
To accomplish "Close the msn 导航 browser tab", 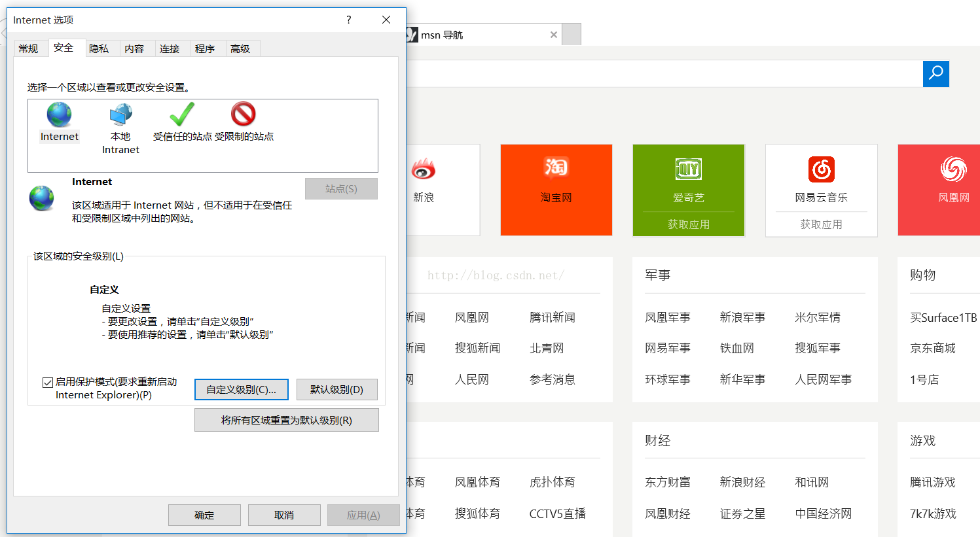I will [x=554, y=35].
